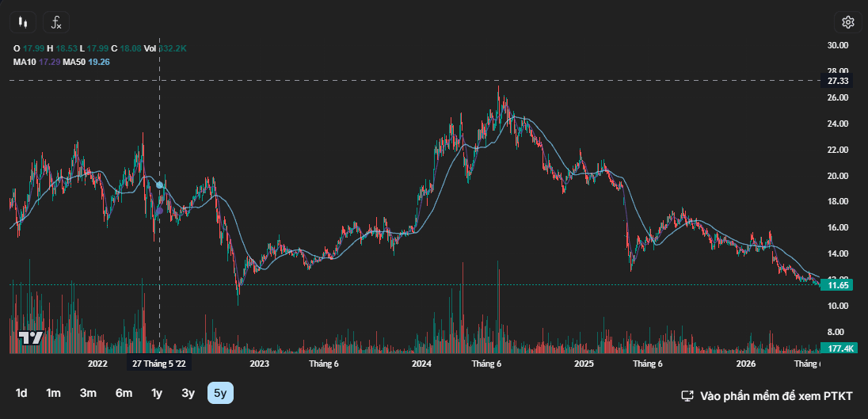This screenshot has width=868, height=419.
Task: Switch to the 1d time range
Action: (21, 393)
